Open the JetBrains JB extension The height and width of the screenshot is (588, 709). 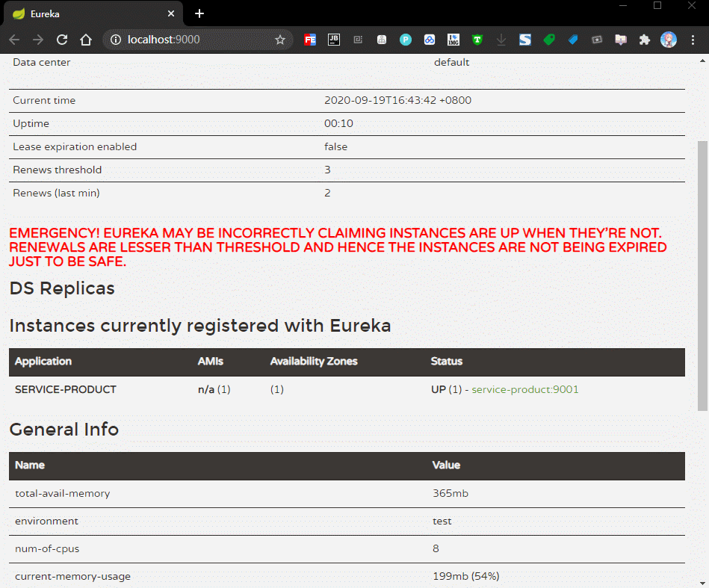[x=334, y=40]
